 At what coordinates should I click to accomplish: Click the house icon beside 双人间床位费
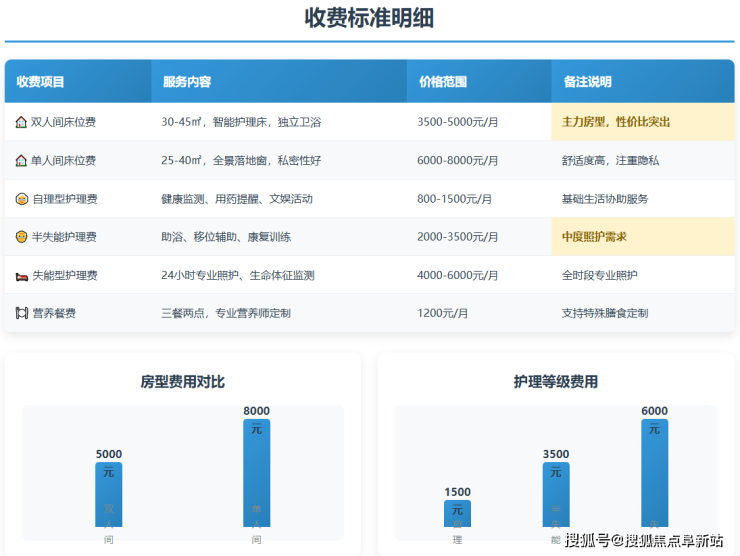pyautogui.click(x=21, y=122)
